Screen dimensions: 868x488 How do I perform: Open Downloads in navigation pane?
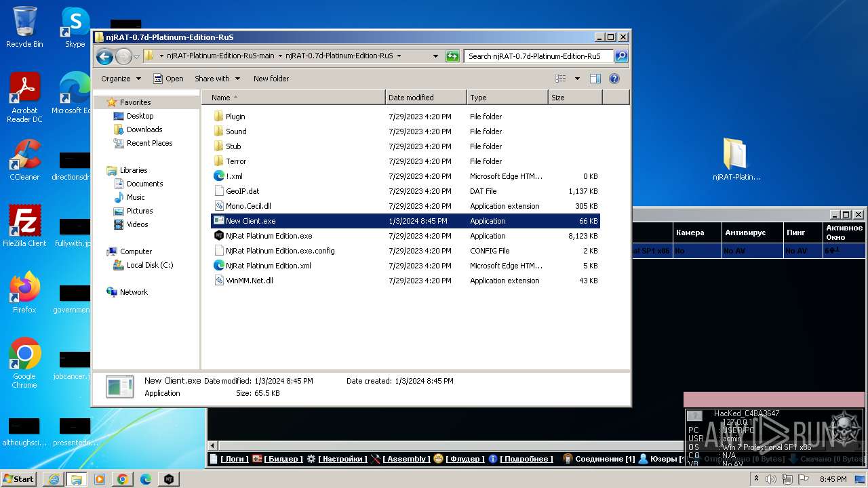click(x=144, y=129)
